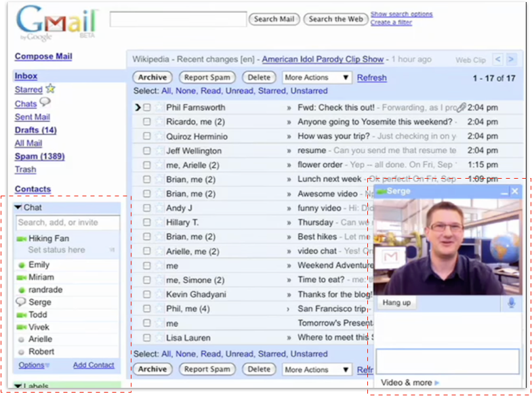532x396 pixels.
Task: Check the Ricardo, me (2) email checkbox
Action: tap(146, 122)
